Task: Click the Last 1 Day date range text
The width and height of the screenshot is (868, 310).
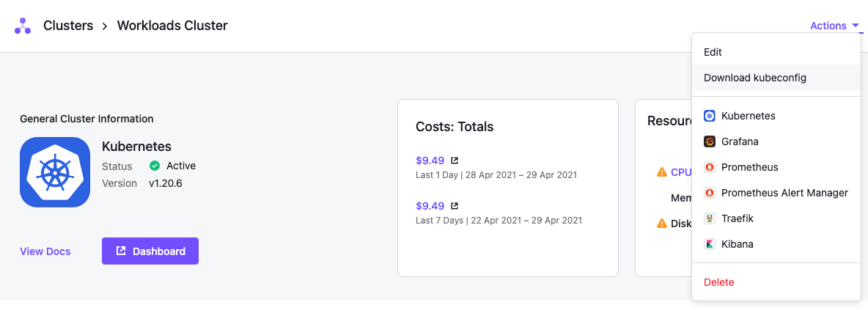Action: [x=496, y=175]
